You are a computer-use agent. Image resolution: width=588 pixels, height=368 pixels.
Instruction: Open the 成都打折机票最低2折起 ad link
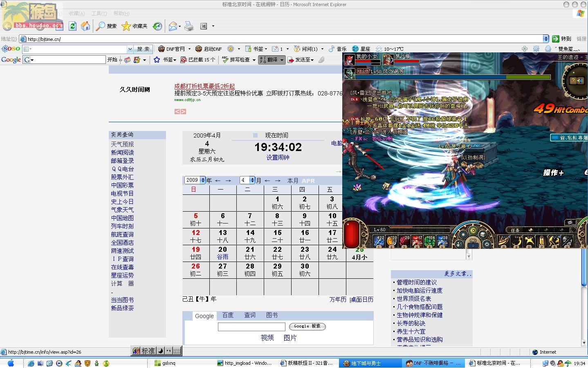pyautogui.click(x=204, y=86)
